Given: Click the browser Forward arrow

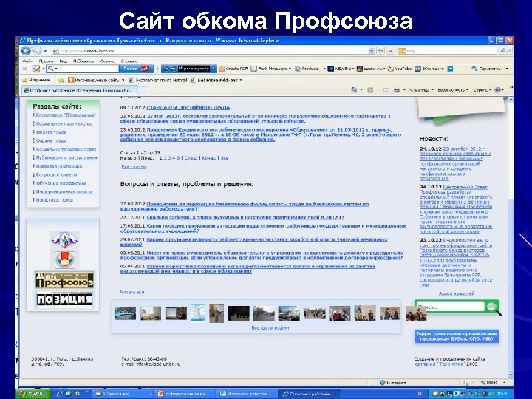Looking at the screenshot, I should coord(36,51).
